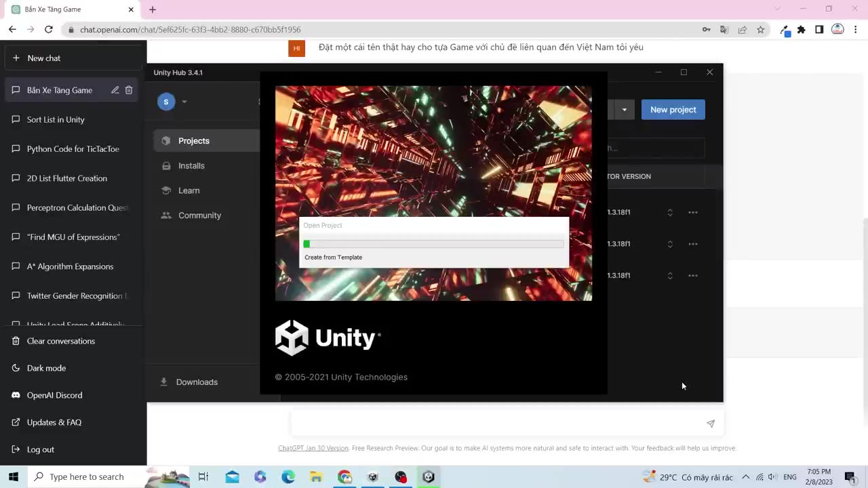
Task: Change editor version of first project row
Action: click(x=670, y=212)
